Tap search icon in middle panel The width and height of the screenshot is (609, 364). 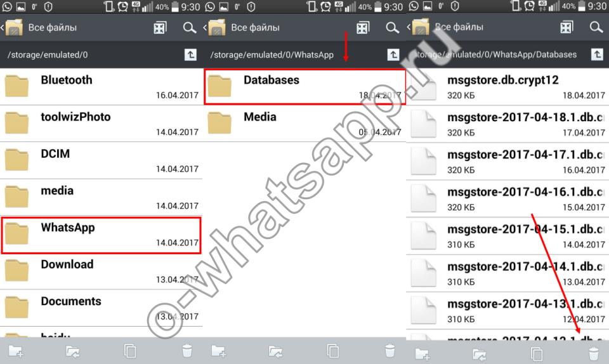tap(392, 27)
